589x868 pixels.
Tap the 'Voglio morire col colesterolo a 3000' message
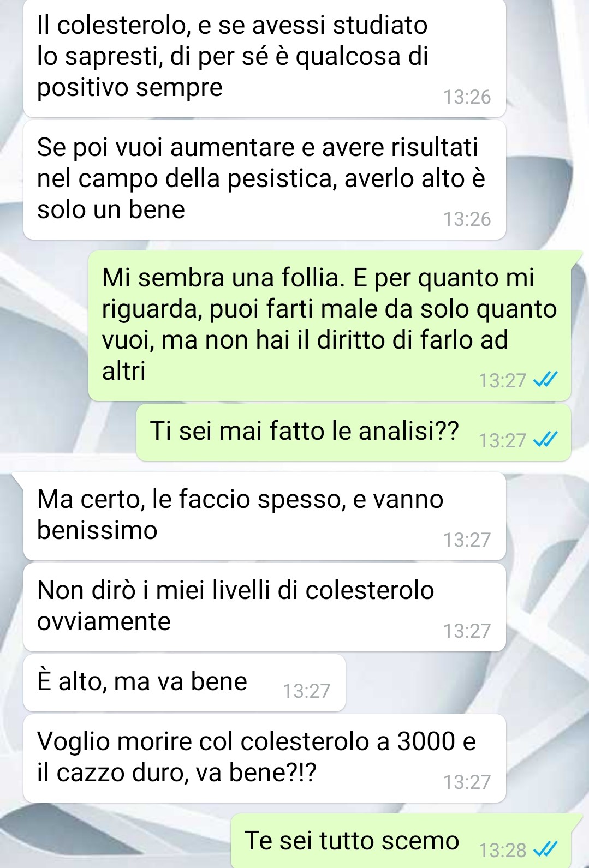(x=265, y=758)
